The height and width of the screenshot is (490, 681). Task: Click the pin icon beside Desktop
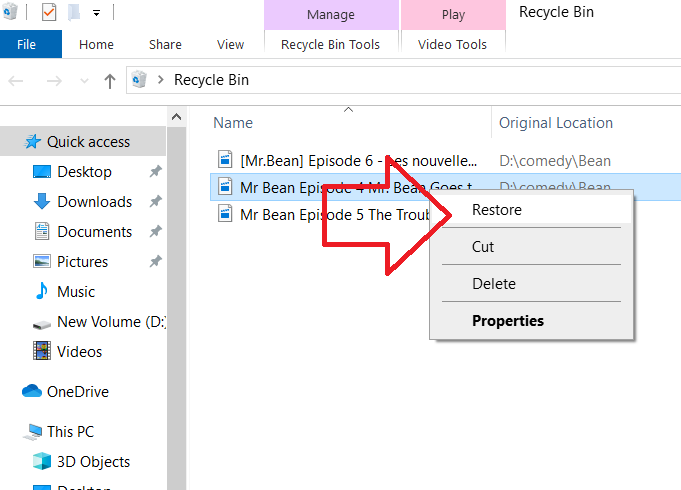pyautogui.click(x=155, y=172)
